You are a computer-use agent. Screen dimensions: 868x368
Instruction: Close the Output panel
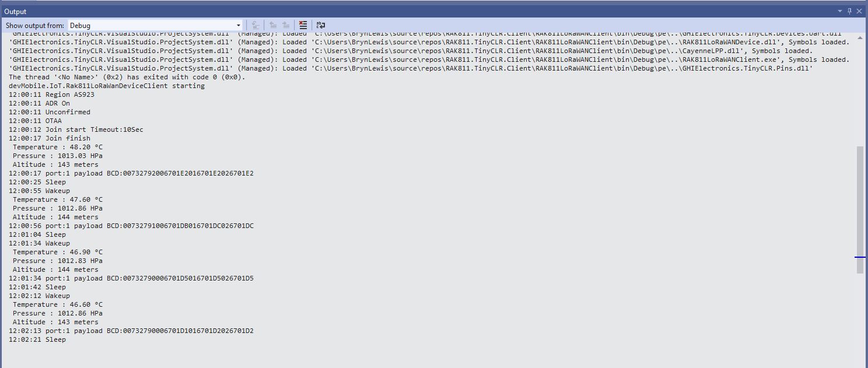pos(859,11)
